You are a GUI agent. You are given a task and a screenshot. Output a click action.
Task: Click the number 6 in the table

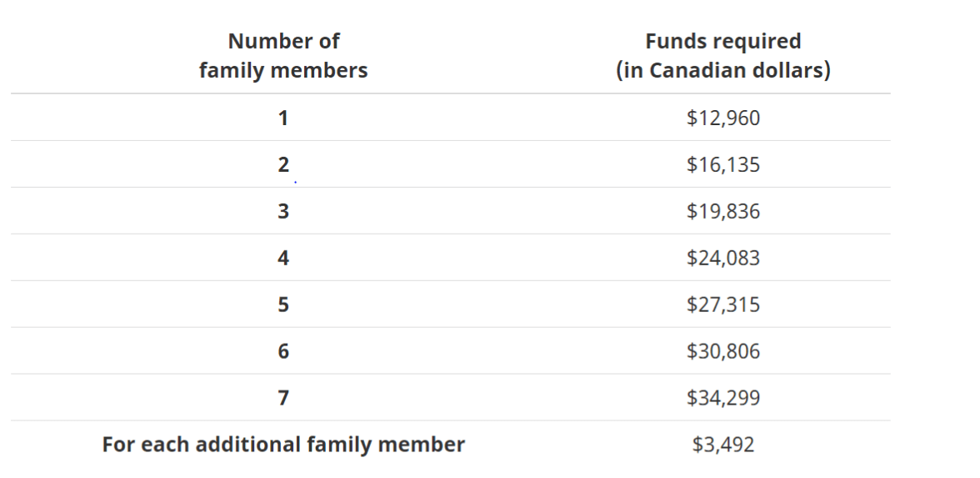283,351
